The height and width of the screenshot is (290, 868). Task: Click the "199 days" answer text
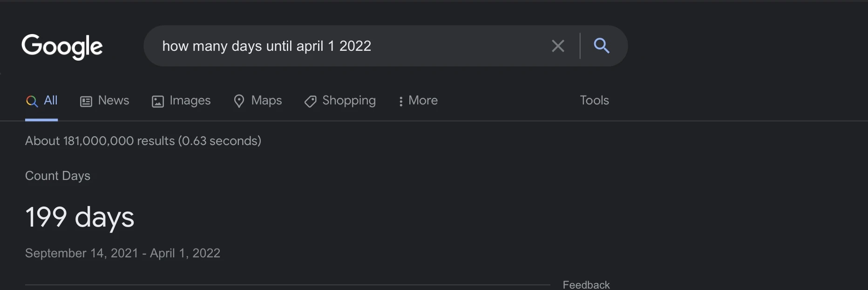pyautogui.click(x=80, y=217)
